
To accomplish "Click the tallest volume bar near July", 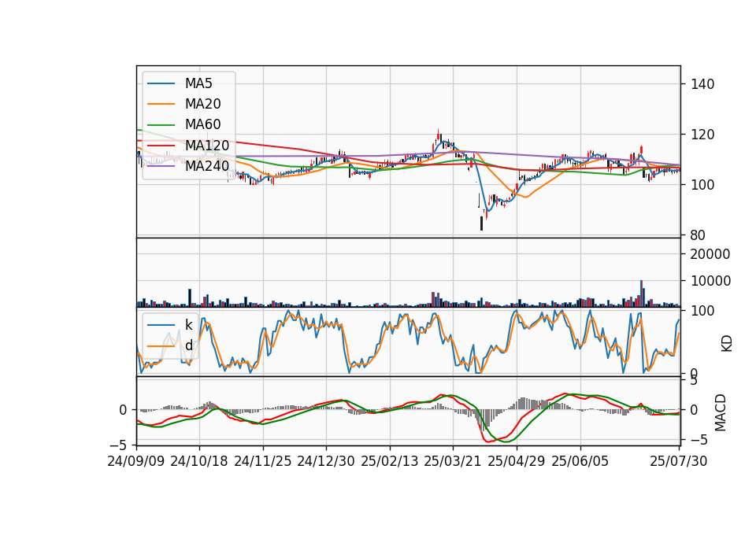I will 641,294.
